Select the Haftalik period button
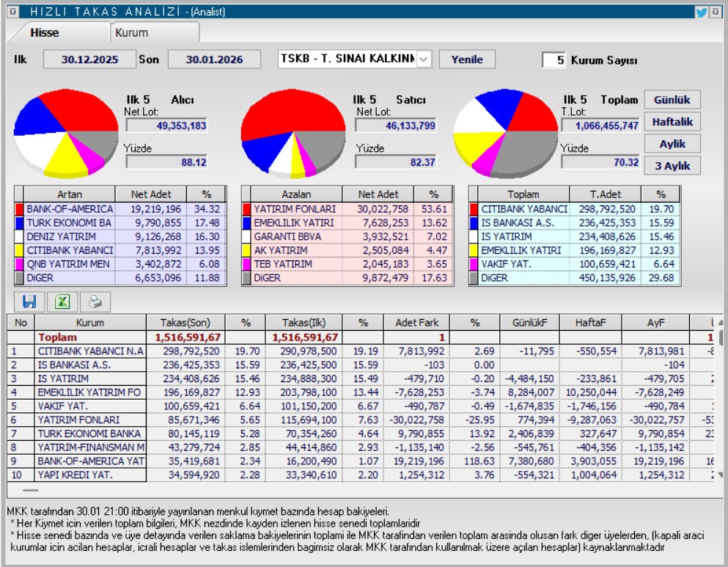 click(672, 122)
